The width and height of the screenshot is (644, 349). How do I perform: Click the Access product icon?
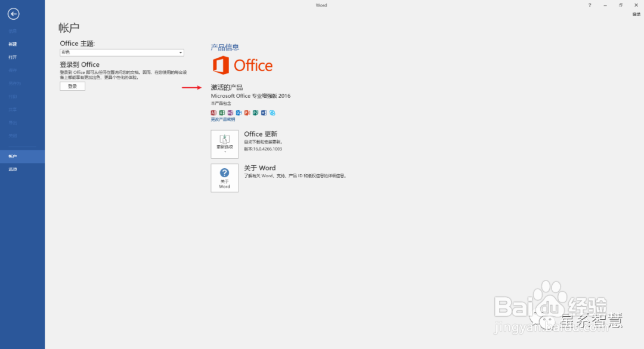tap(213, 113)
